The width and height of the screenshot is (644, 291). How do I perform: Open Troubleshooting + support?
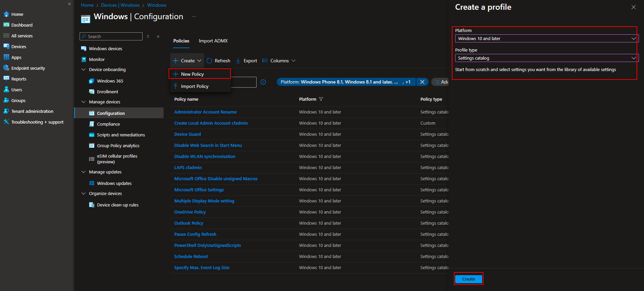pos(37,122)
